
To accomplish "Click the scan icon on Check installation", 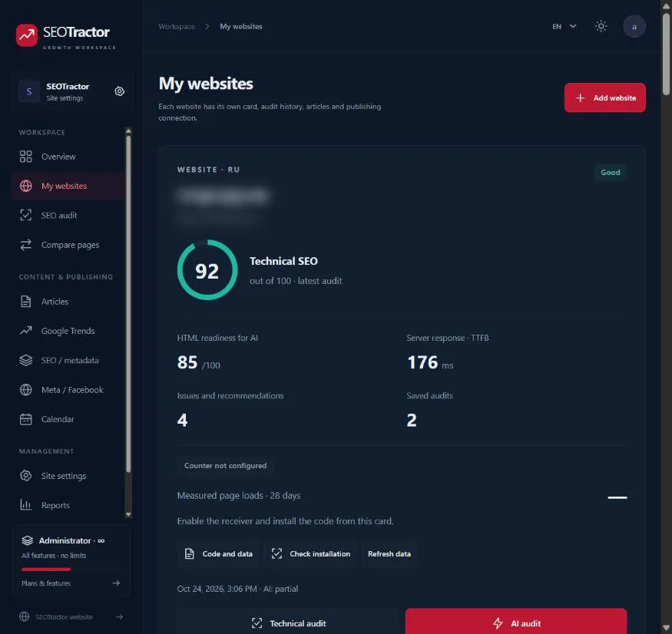I will pos(276,554).
